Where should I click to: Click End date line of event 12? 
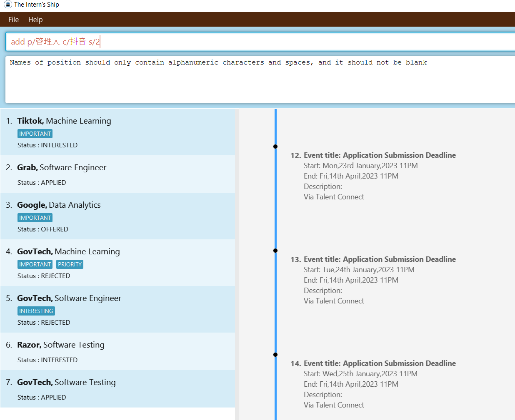(351, 176)
